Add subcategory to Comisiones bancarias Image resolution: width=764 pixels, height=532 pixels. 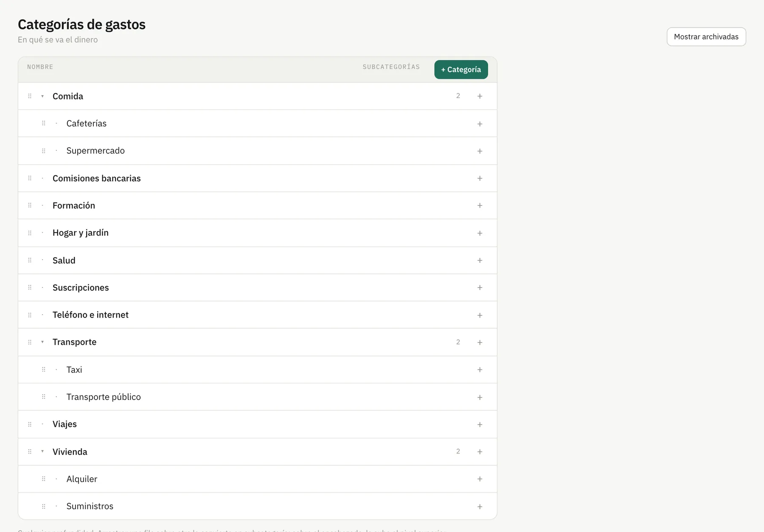[480, 178]
